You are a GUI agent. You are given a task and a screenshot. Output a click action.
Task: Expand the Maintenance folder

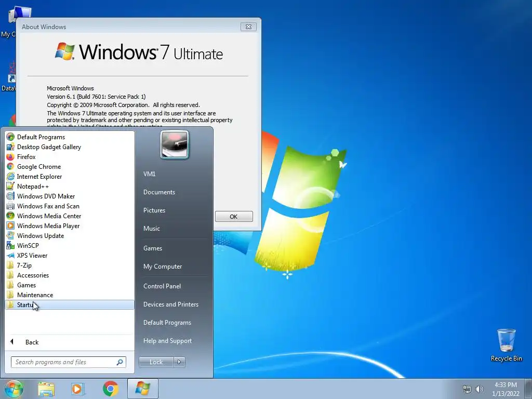(x=70, y=295)
